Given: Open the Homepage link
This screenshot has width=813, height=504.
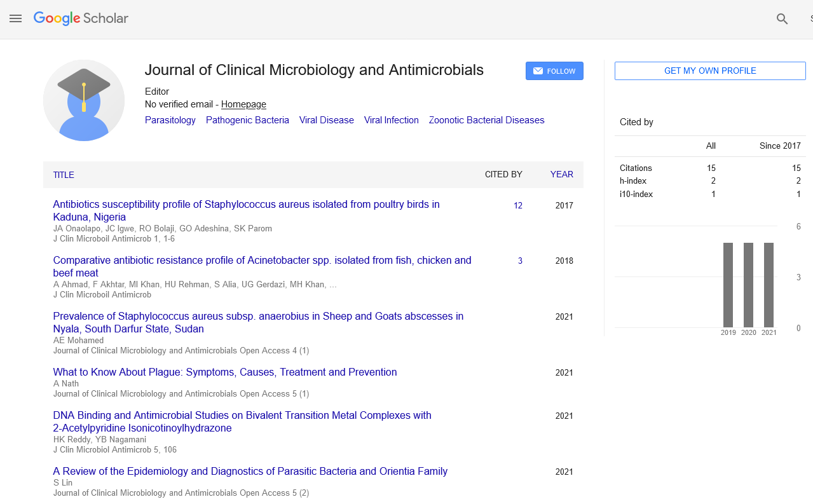Looking at the screenshot, I should (243, 104).
